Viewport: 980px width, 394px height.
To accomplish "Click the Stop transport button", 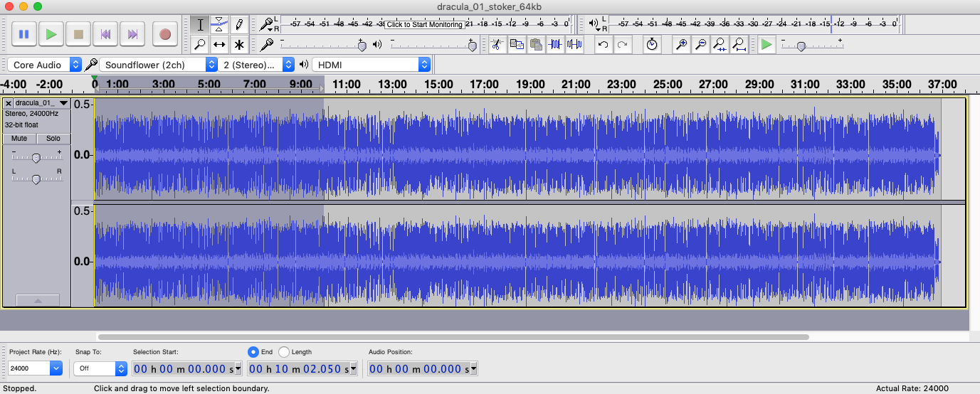I will coord(78,33).
